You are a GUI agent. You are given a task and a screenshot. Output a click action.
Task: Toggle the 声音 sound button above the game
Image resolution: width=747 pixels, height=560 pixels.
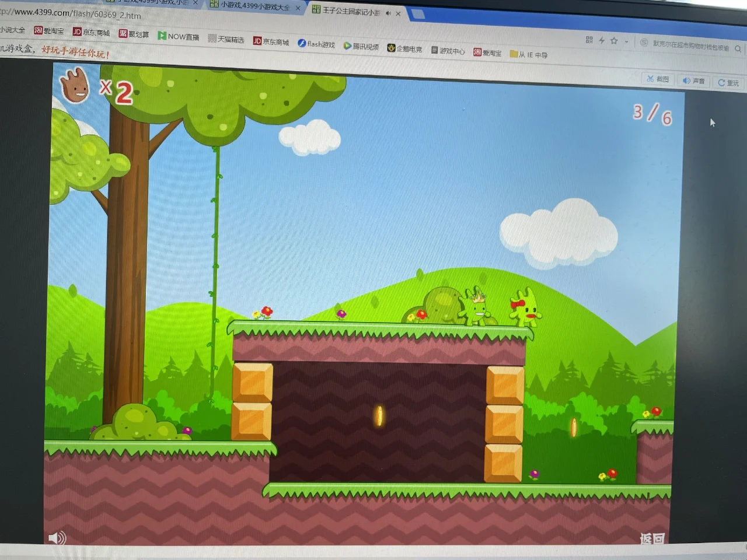[x=694, y=80]
